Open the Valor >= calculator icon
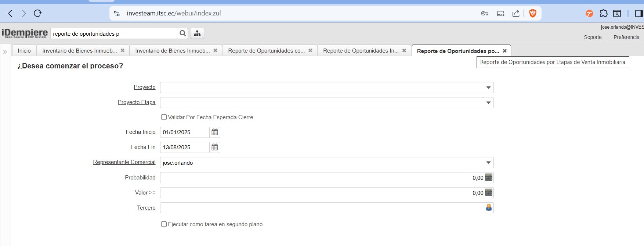The height and width of the screenshot is (246, 644). (489, 193)
